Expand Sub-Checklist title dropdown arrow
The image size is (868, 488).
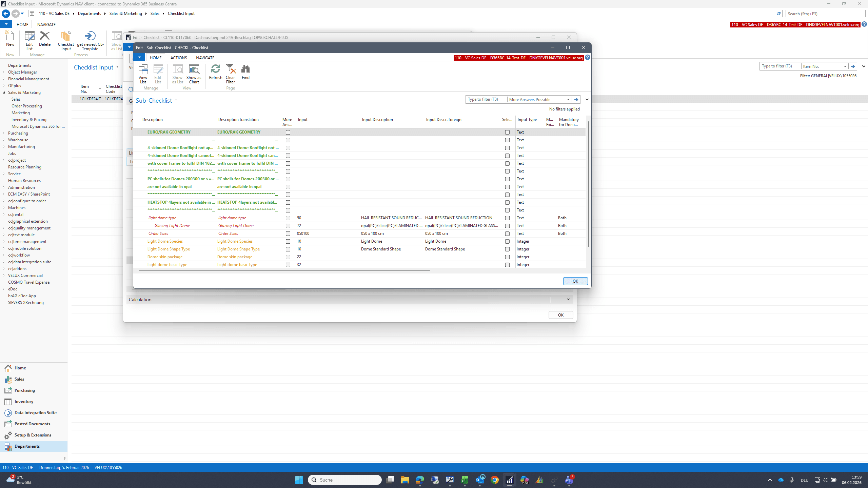(176, 100)
